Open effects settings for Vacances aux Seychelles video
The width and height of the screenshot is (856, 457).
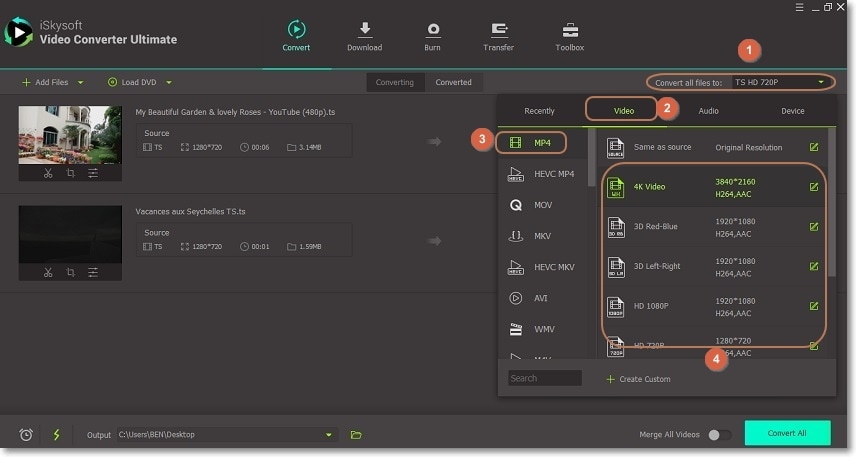click(93, 272)
